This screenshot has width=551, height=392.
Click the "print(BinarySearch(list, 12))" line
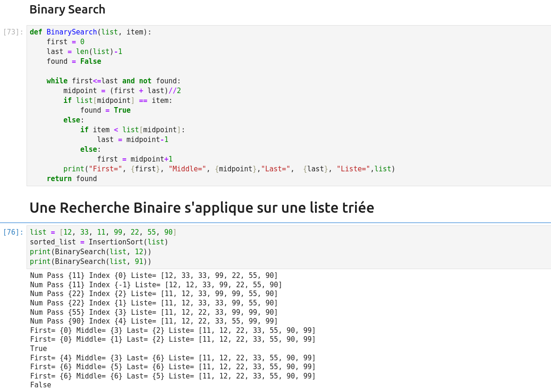coord(91,252)
